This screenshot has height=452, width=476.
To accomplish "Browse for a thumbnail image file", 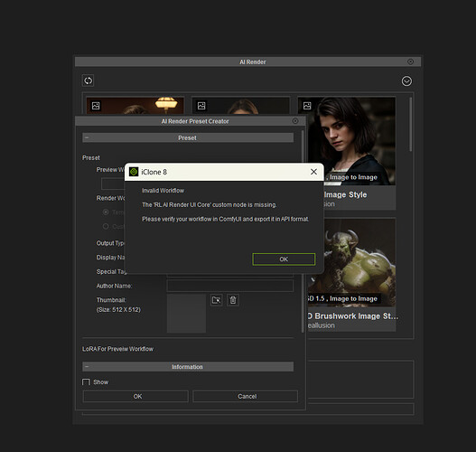I will 217,300.
